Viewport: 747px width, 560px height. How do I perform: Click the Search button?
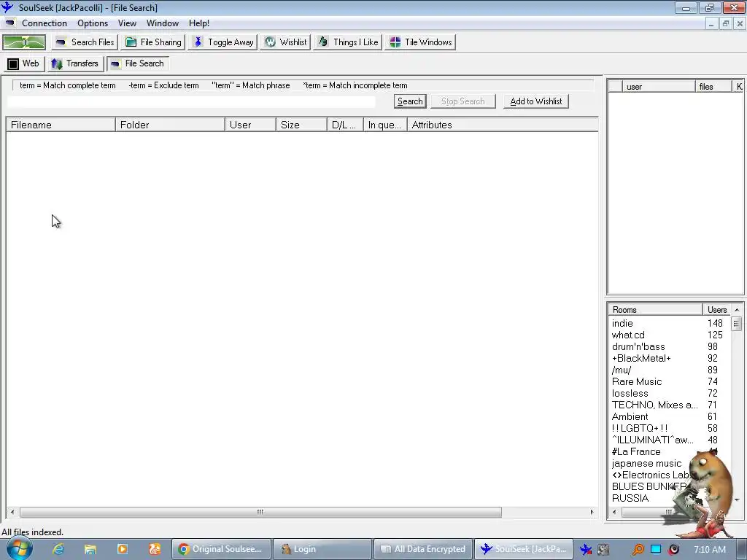[410, 101]
